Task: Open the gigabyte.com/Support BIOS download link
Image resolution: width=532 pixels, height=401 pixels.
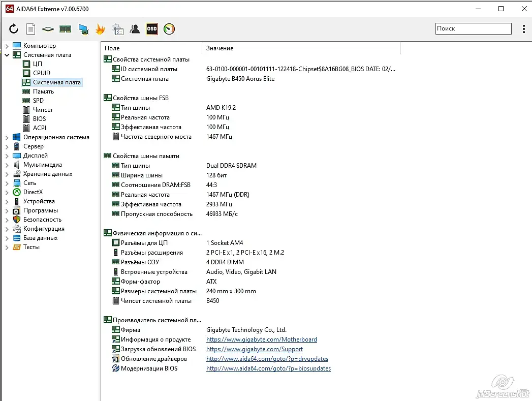Action: click(x=255, y=349)
